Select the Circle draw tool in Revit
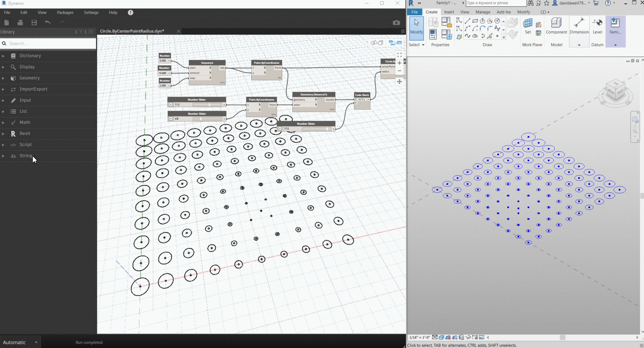The height and width of the screenshot is (348, 644). pyautogui.click(x=497, y=21)
